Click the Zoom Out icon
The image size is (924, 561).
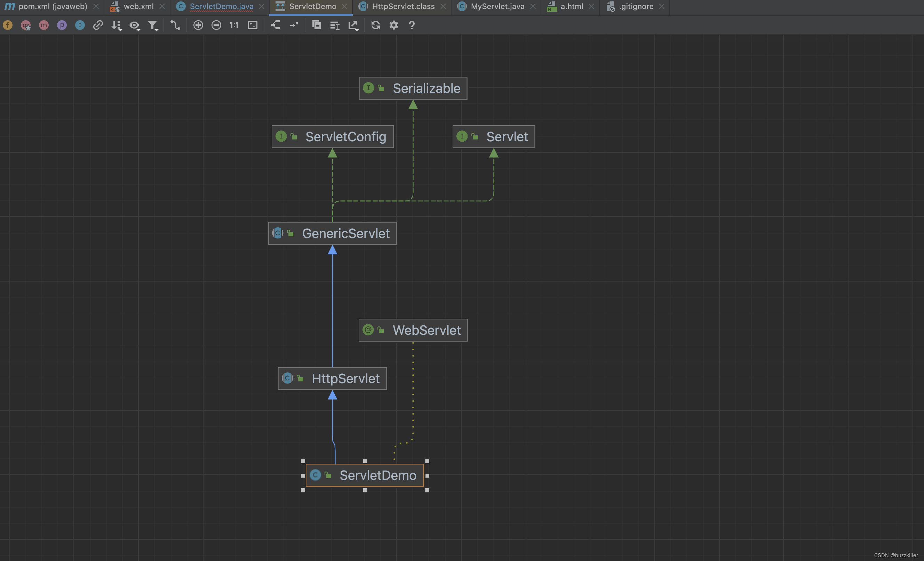216,25
